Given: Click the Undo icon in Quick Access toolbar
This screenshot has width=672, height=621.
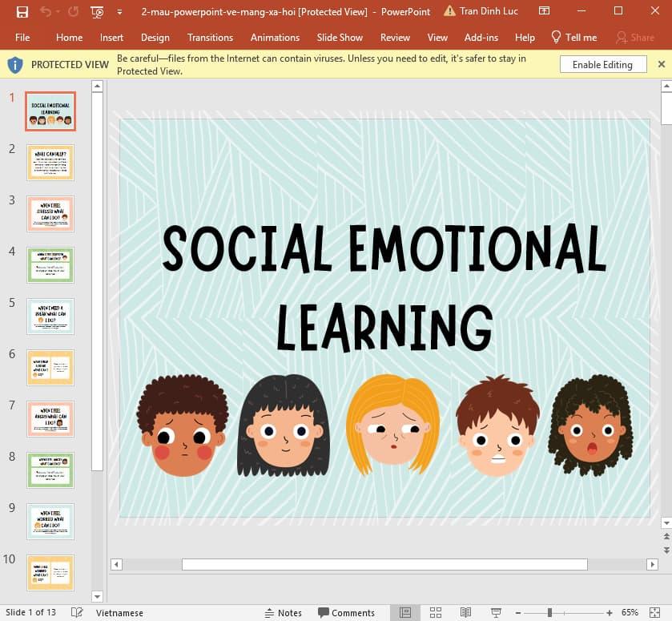Looking at the screenshot, I should pos(44,11).
